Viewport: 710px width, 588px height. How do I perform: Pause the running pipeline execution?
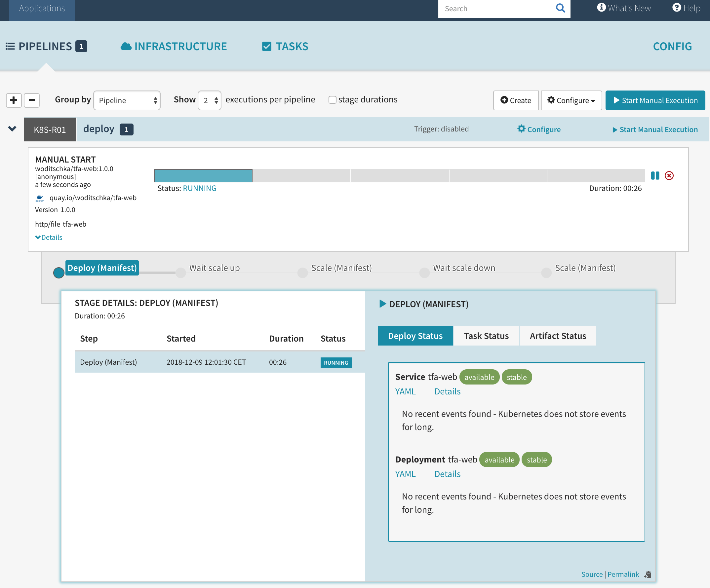pyautogui.click(x=654, y=176)
